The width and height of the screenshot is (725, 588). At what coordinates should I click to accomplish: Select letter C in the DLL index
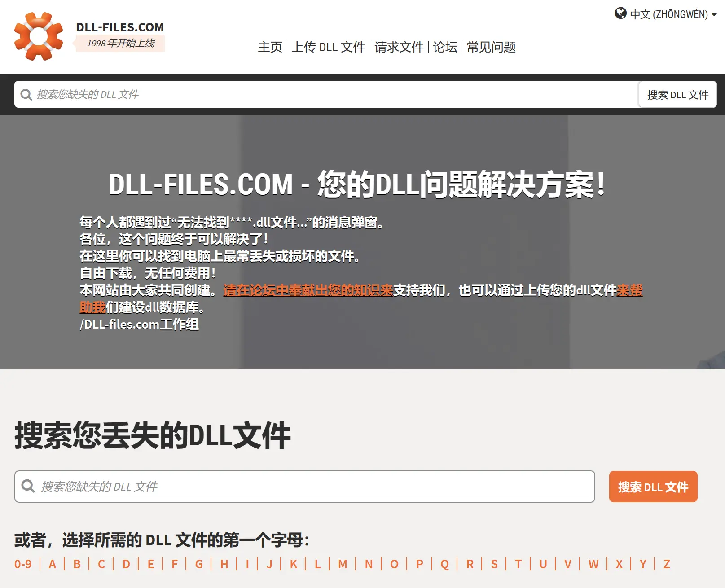coord(101,564)
